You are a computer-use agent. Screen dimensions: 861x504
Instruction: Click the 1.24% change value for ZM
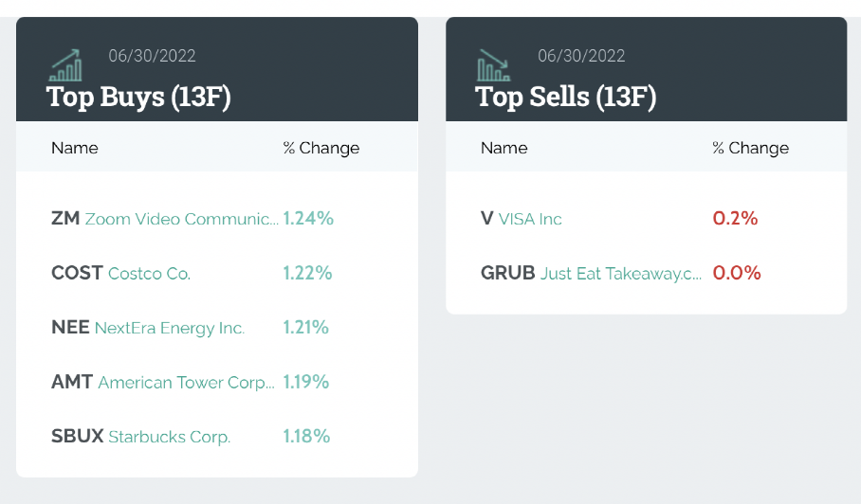click(x=308, y=219)
